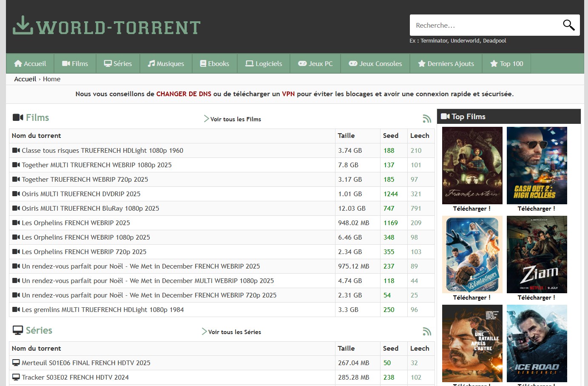Open the Derniers Ajouts page
Image resolution: width=588 pixels, height=386 pixels.
coord(446,63)
